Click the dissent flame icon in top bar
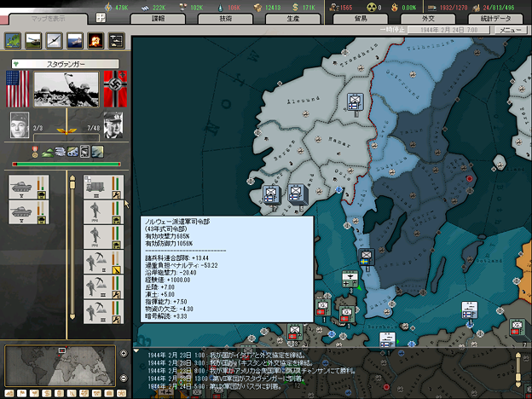This screenshot has height=399, width=532. 395,7
